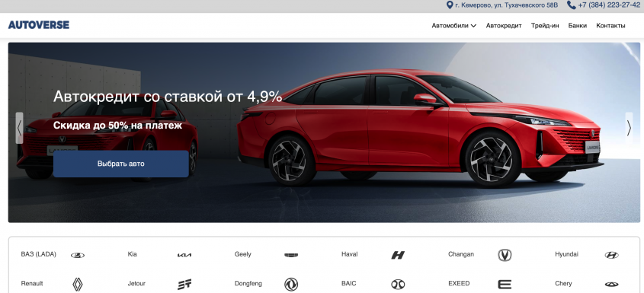Select the Geely brand name
The width and height of the screenshot is (644, 293).
click(242, 254)
